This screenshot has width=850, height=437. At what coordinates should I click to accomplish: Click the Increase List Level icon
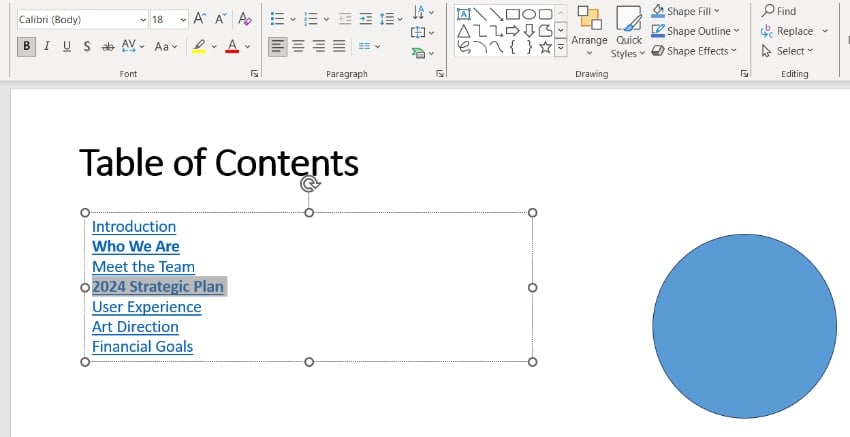tap(366, 19)
